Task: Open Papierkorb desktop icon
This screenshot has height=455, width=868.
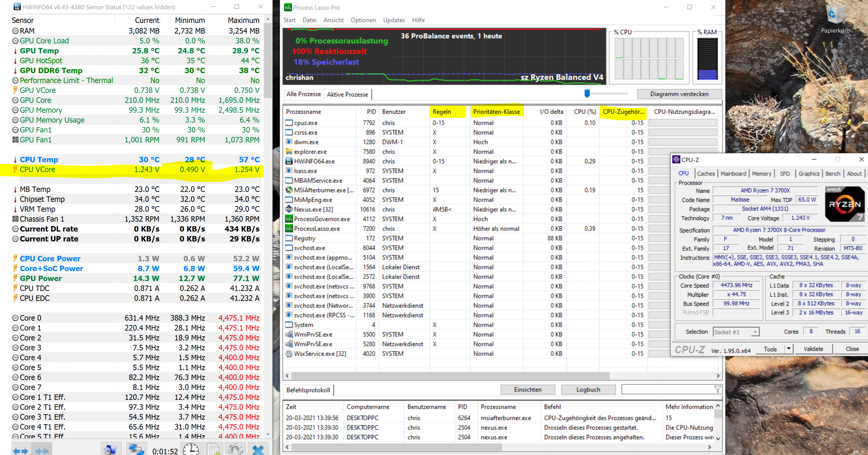Action: tap(835, 18)
